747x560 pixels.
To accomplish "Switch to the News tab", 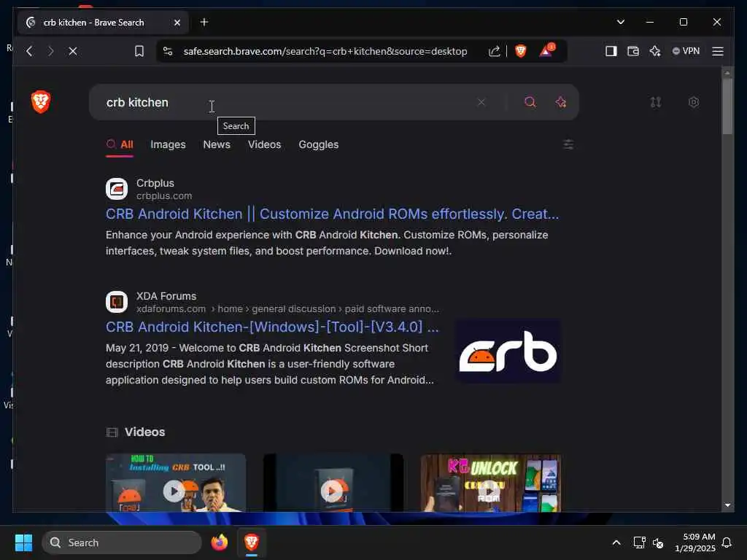I will [x=217, y=144].
